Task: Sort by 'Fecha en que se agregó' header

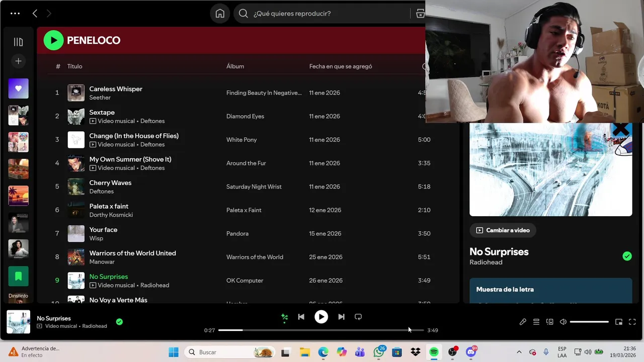Action: 341,66
